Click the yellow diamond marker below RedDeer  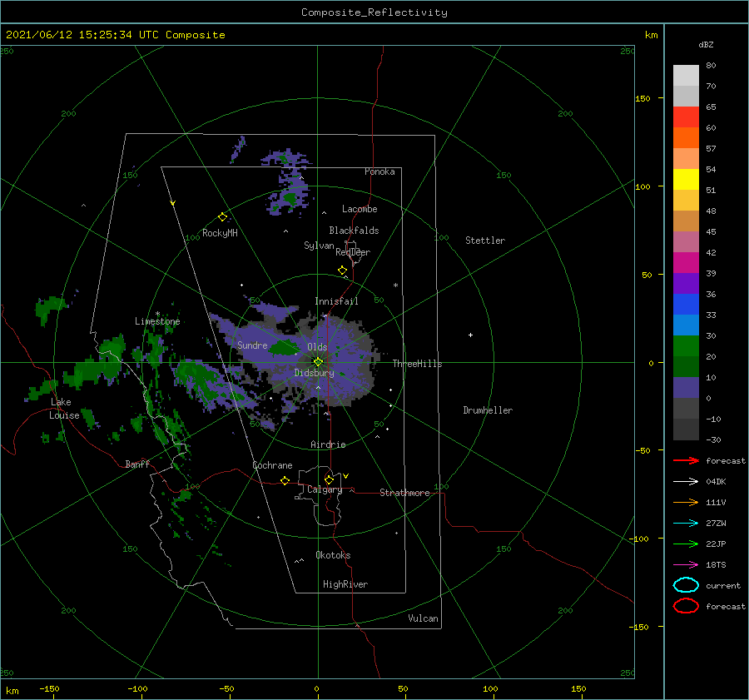[342, 271]
